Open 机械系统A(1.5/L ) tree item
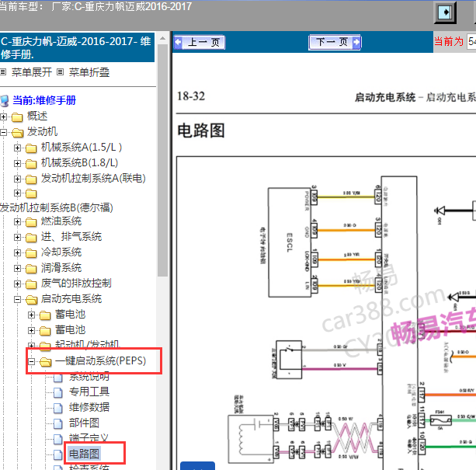The image size is (476, 470). 82,148
